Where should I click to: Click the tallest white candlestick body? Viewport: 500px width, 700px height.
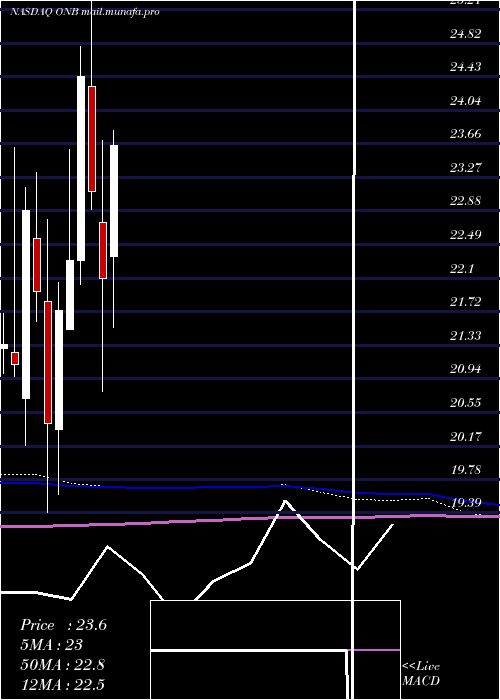(x=26, y=304)
